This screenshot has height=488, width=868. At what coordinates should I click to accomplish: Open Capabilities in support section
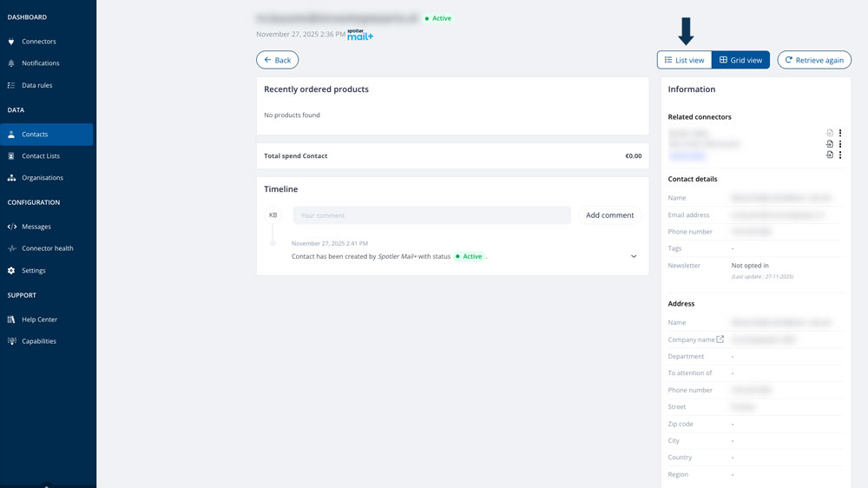[x=39, y=341]
